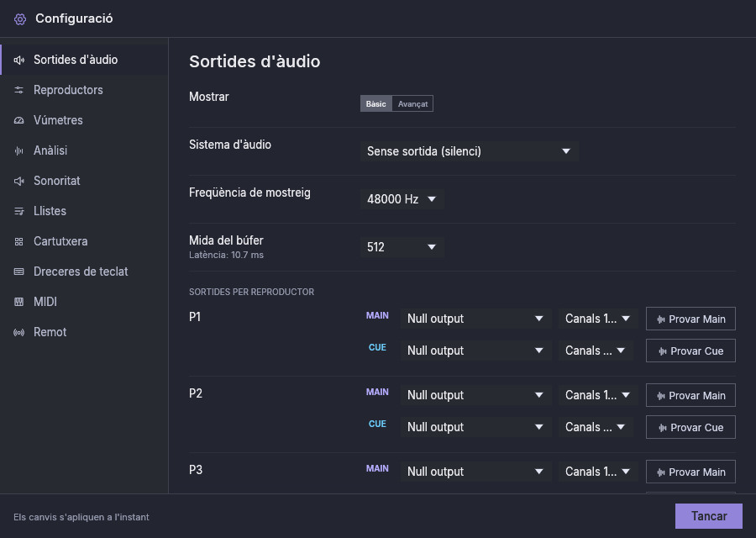The width and height of the screenshot is (756, 538).
Task: Go to Vúmetres settings
Action: tap(84, 120)
